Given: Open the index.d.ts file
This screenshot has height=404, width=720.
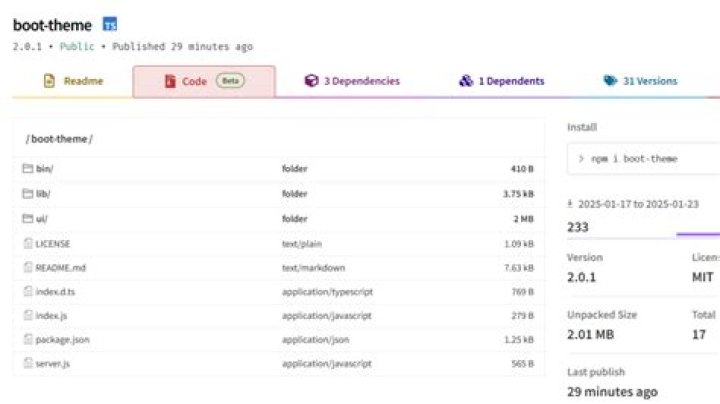Looking at the screenshot, I should (55, 292).
